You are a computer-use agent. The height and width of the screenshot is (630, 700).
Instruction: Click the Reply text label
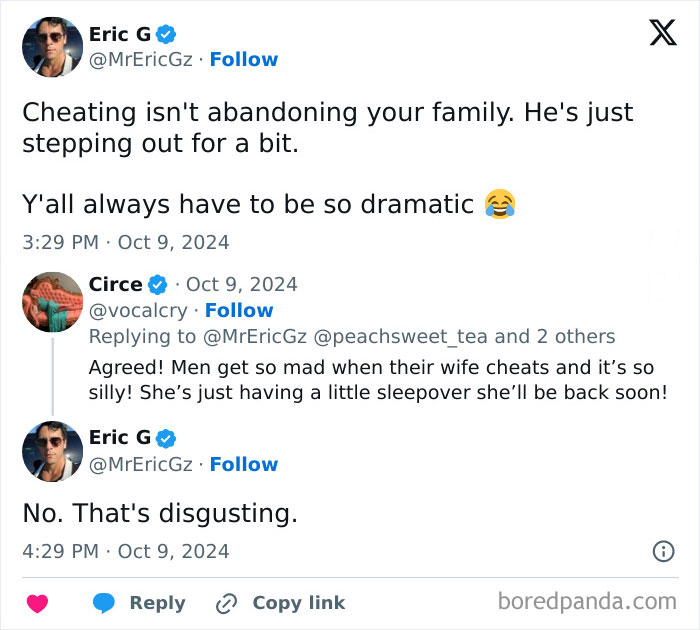(x=157, y=603)
